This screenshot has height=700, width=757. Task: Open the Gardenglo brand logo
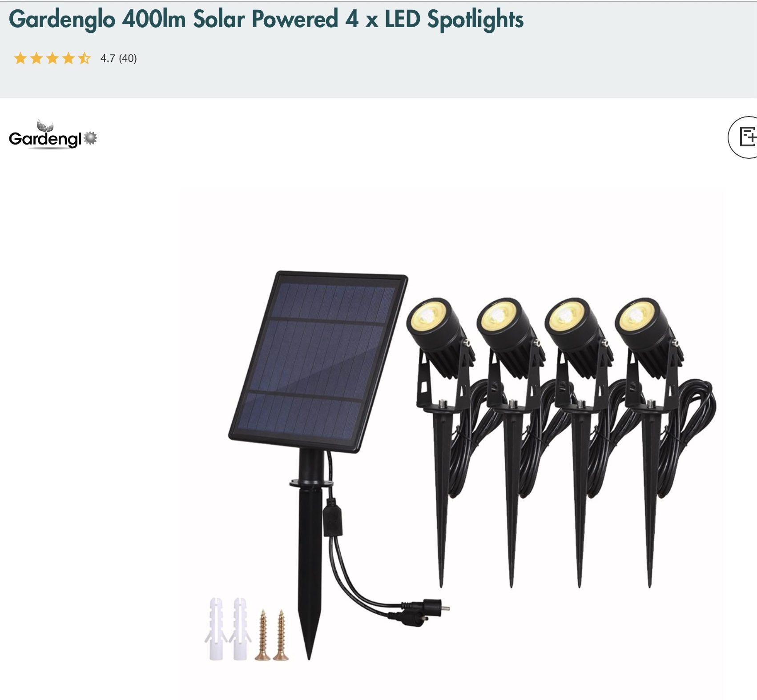[x=53, y=134]
